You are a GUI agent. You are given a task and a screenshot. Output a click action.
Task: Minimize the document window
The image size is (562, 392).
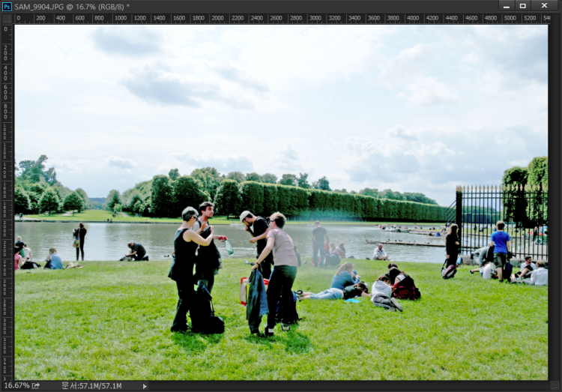pyautogui.click(x=507, y=6)
